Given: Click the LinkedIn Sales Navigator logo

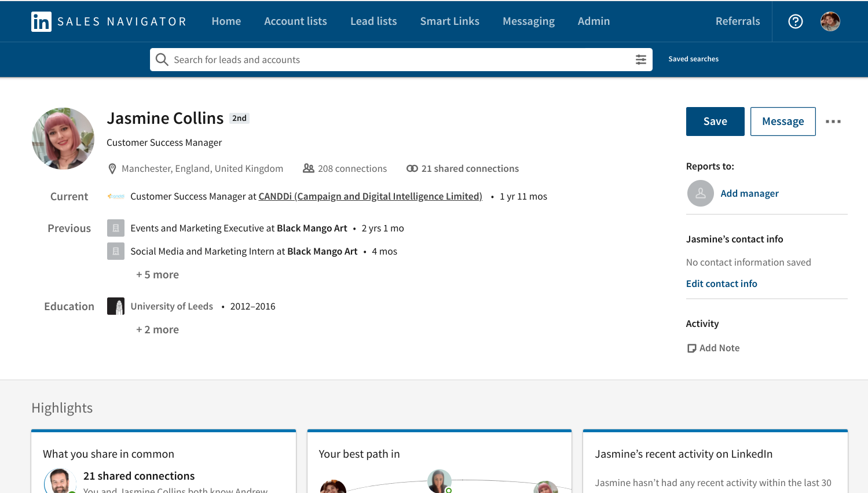Looking at the screenshot, I should [x=109, y=21].
